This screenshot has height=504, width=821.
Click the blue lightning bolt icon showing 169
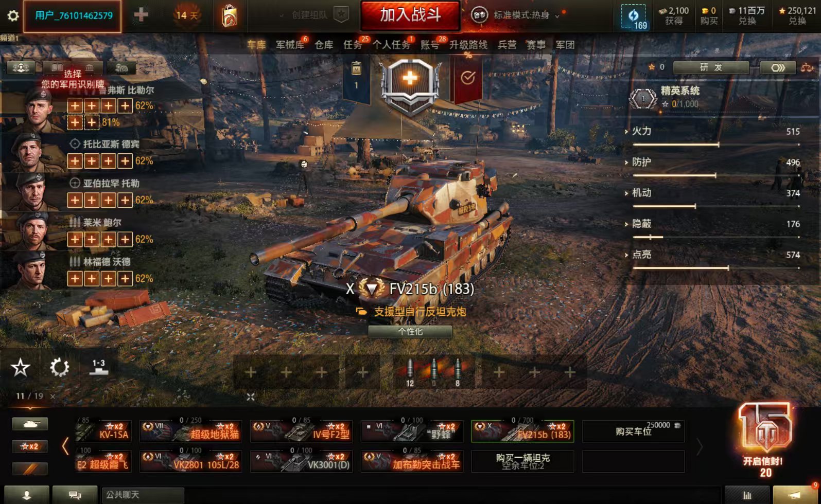click(x=634, y=16)
